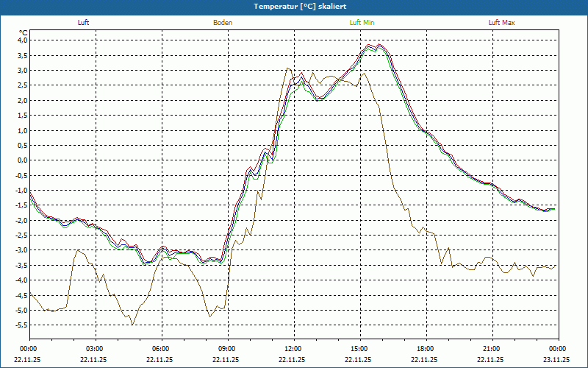Viewport: 588px width, 368px height.
Task: Click the -3,0 value on y-axis
Action: coord(20,250)
